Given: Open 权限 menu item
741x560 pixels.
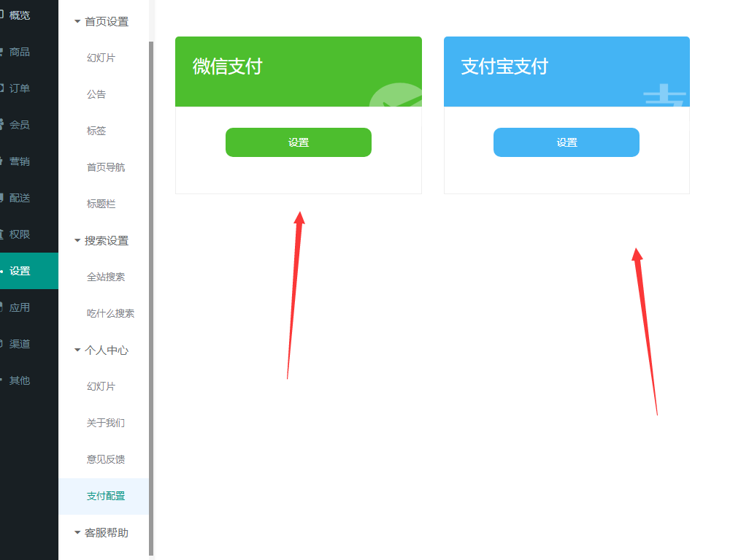Looking at the screenshot, I should [20, 234].
